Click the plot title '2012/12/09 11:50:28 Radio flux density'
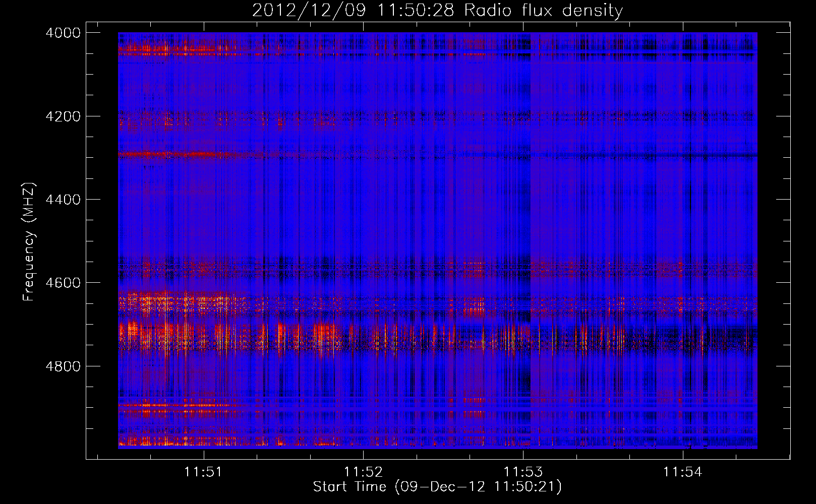 [438, 10]
